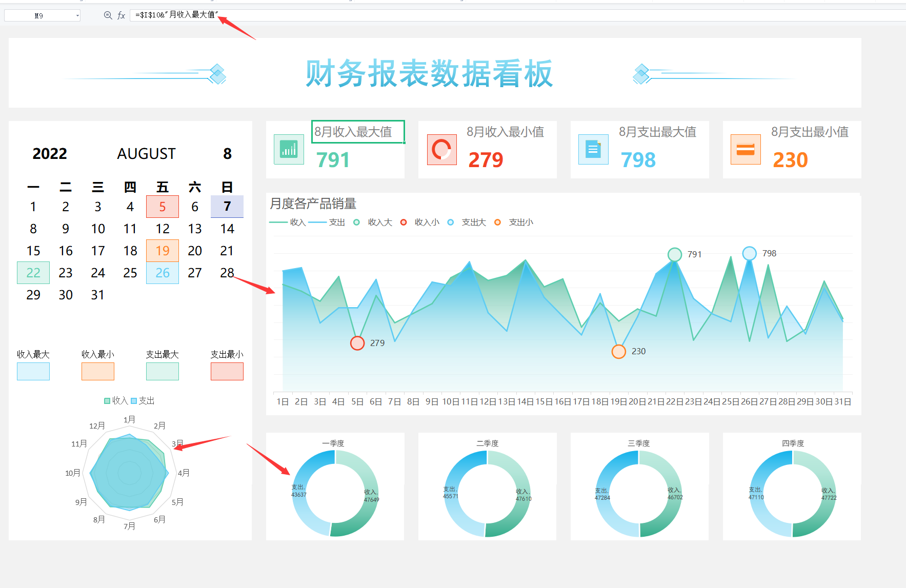This screenshot has width=906, height=588.
Task: Click the 798 peak marker on line chart
Action: pyautogui.click(x=750, y=253)
